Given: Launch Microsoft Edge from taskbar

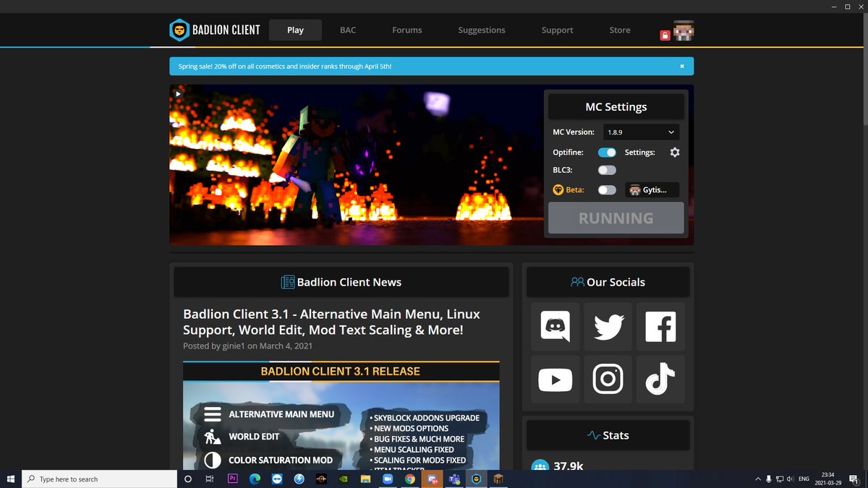Looking at the screenshot, I should pos(255,479).
